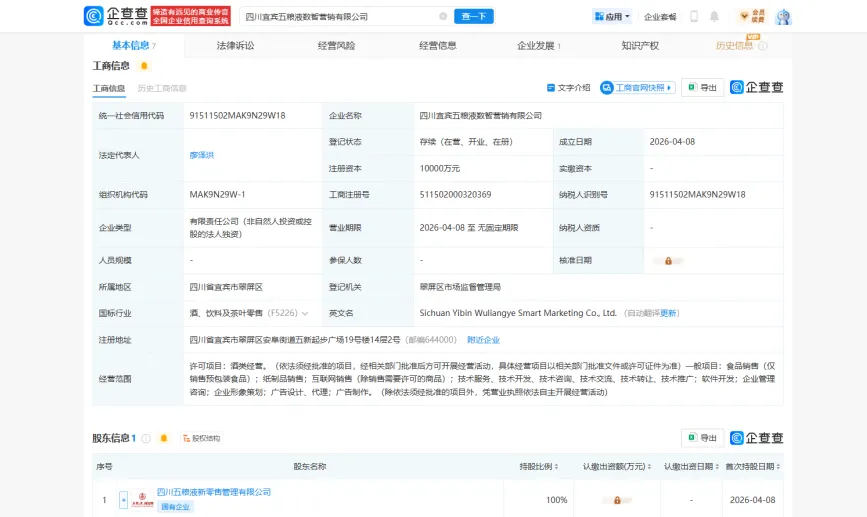Switch to the 知识产权 tab
Screen dimensions: 867x517
coord(640,45)
